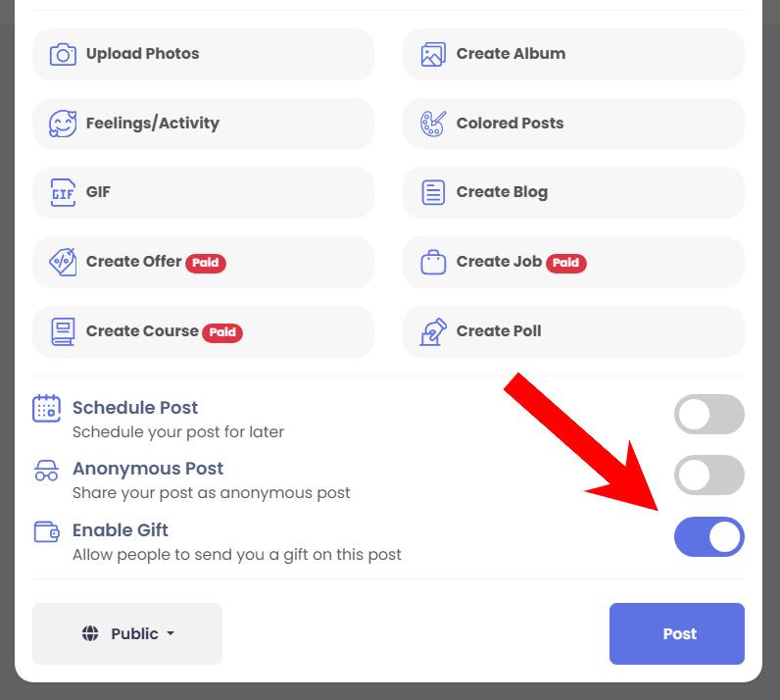Screen dimensions: 780x700
Task: Click the Schedule Post calendar icon
Action: click(47, 408)
